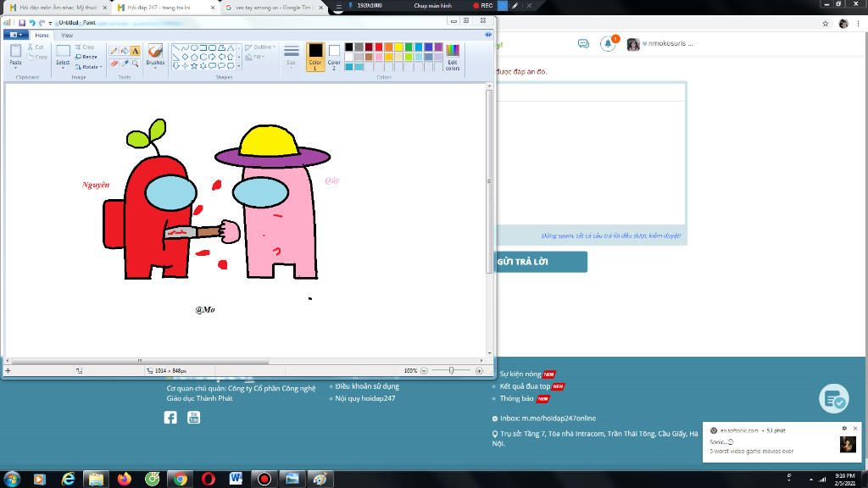This screenshot has height=488, width=868.
Task: Switch to the Home ribbon tab
Action: coord(42,35)
